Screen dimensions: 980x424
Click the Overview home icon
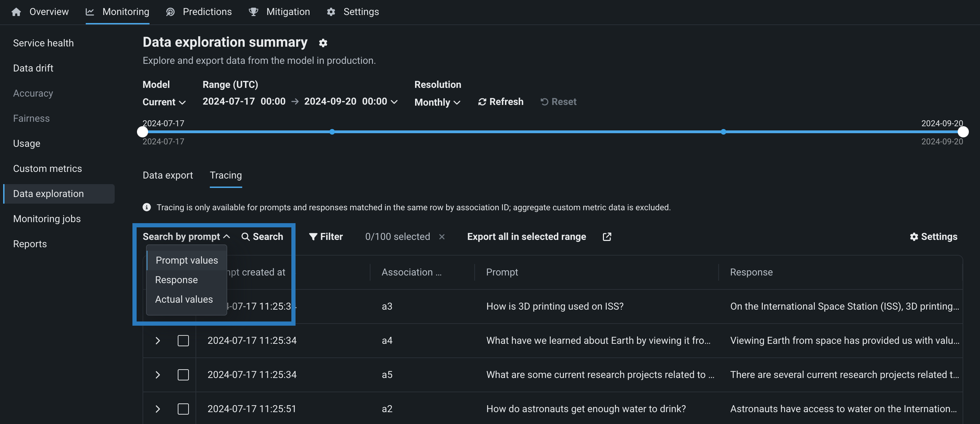tap(16, 12)
